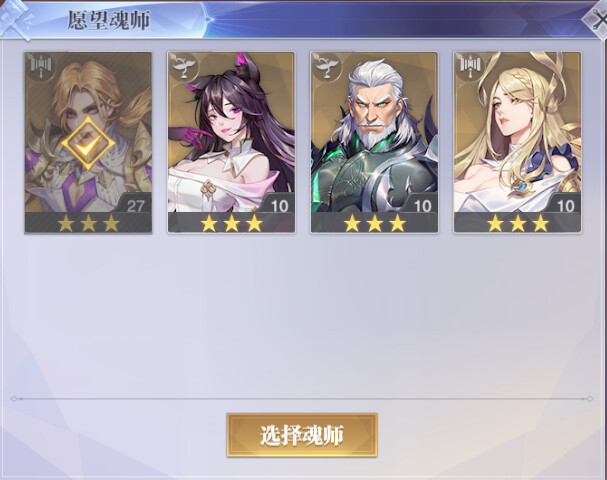The width and height of the screenshot is (607, 480).
Task: Close the 愿望魂师 dialog
Action: [598, 20]
